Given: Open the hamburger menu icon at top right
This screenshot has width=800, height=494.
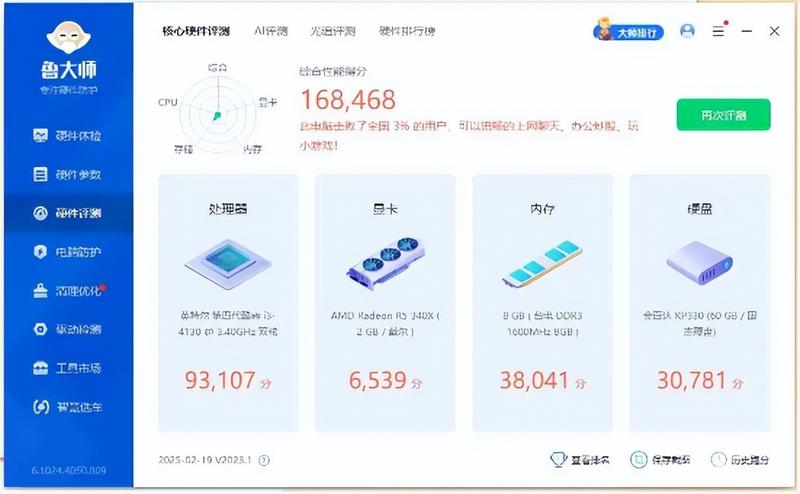Looking at the screenshot, I should point(718,31).
